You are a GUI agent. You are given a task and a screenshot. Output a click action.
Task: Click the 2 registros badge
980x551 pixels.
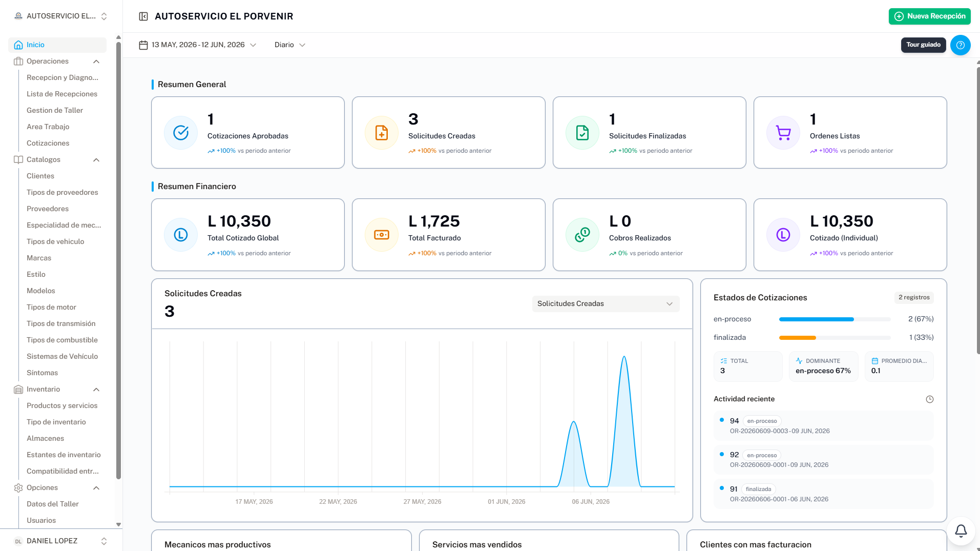(914, 298)
